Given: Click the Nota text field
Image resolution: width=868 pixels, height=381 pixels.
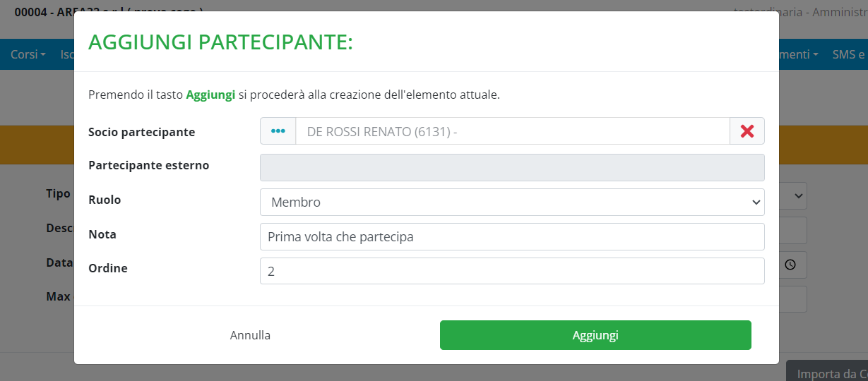Looking at the screenshot, I should [512, 237].
